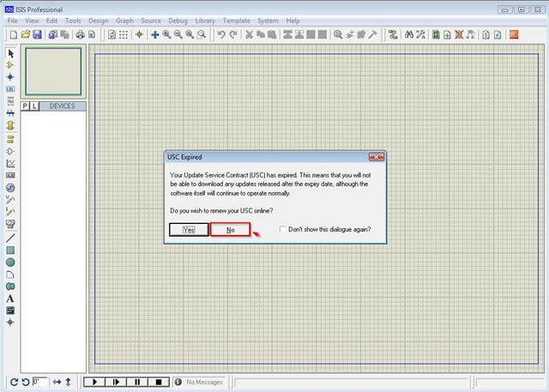
Task: Open the Help menu
Action: [x=293, y=21]
